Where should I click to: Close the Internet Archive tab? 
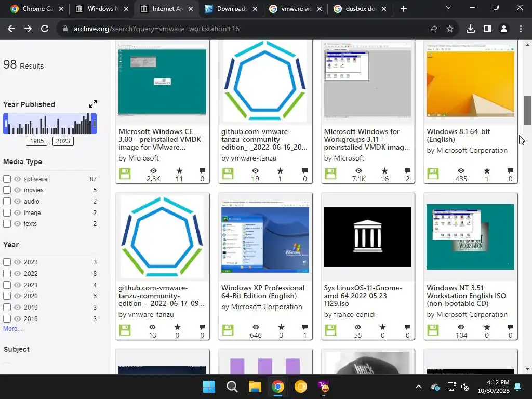click(x=191, y=9)
